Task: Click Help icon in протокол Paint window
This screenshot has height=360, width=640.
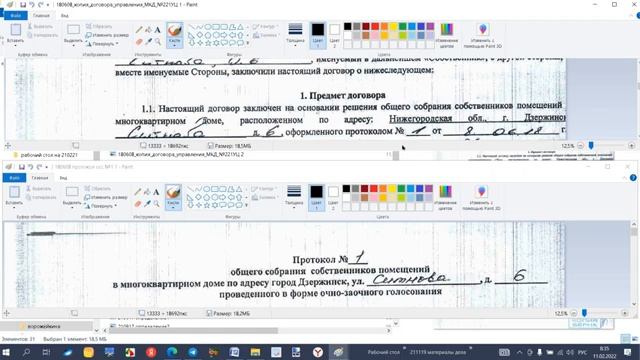Action: [x=633, y=178]
